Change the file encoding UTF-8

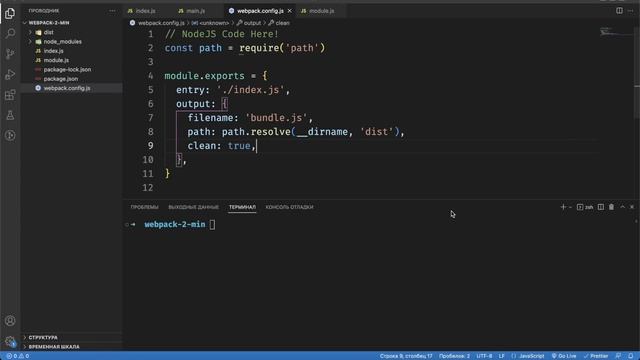tap(484, 356)
